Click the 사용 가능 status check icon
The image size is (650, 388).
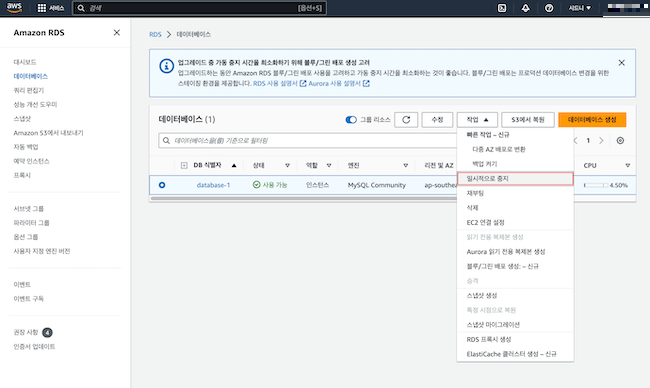(257, 184)
